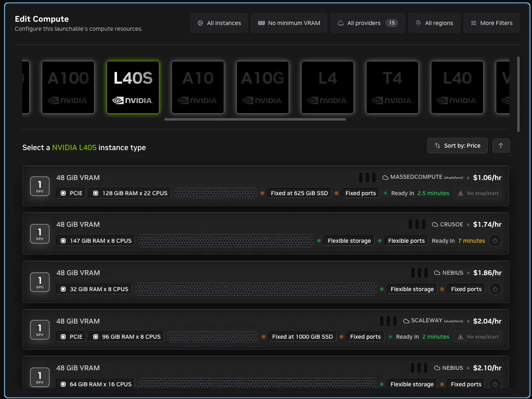
Task: Pick the L4 GPU card
Action: click(328, 87)
